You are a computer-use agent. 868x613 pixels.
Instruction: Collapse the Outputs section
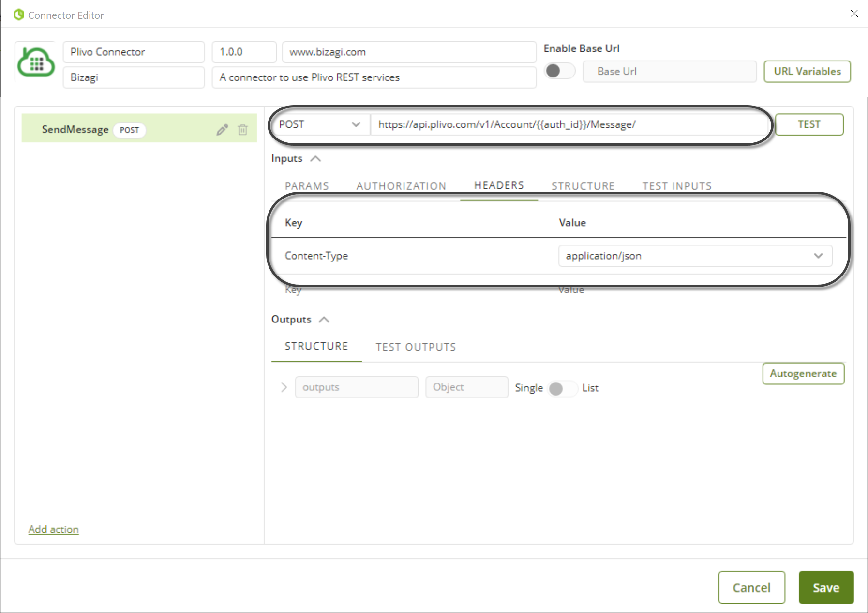coord(324,320)
